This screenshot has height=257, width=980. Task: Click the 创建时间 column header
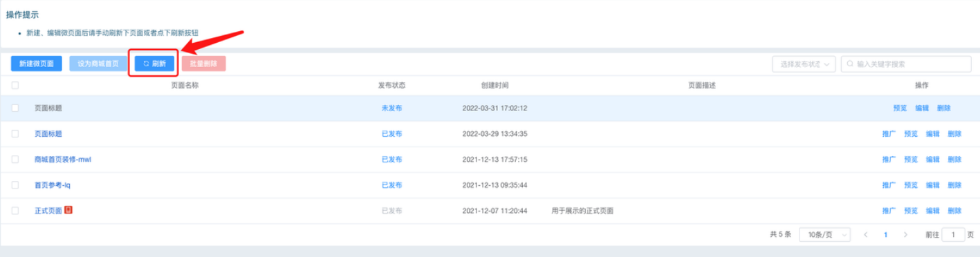[494, 85]
